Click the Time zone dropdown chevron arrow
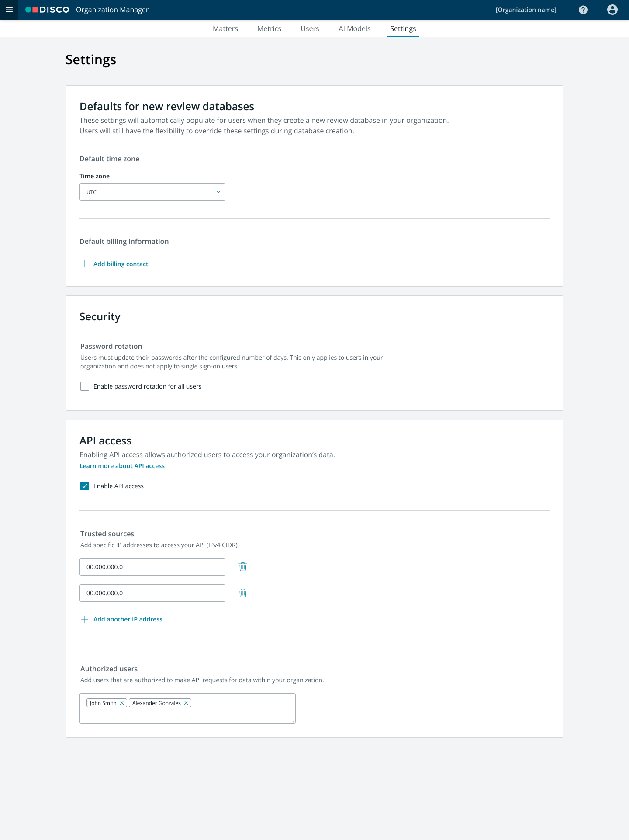Screen dimensions: 629x840 pyautogui.click(x=218, y=192)
